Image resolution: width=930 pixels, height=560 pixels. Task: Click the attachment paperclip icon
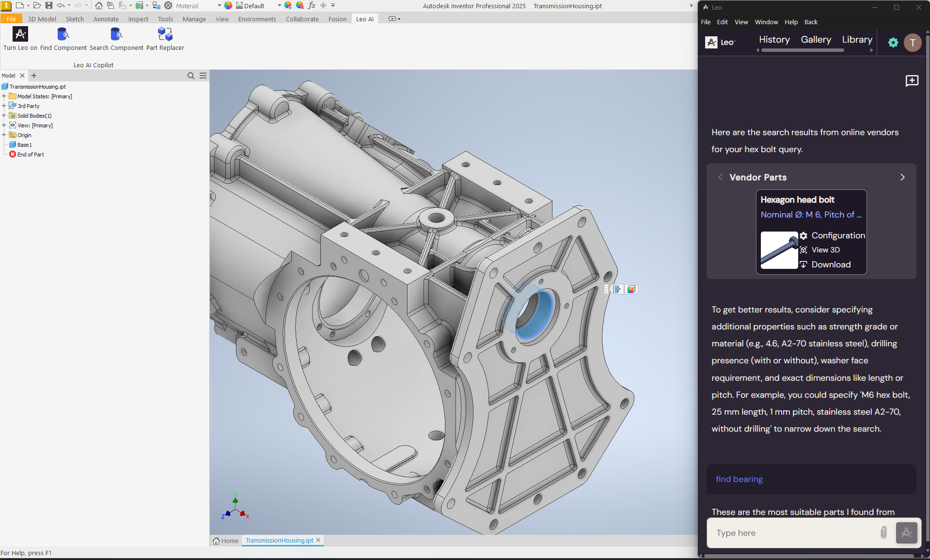(883, 532)
